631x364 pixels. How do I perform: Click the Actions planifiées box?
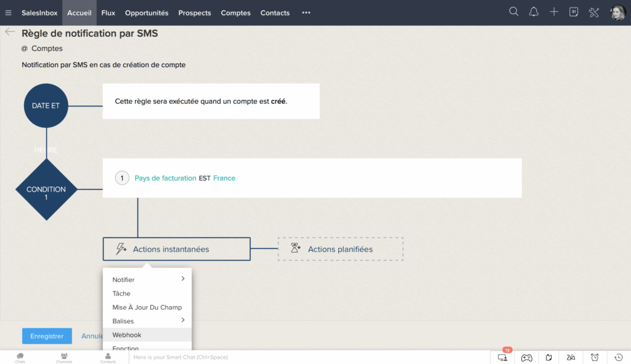pyautogui.click(x=340, y=249)
